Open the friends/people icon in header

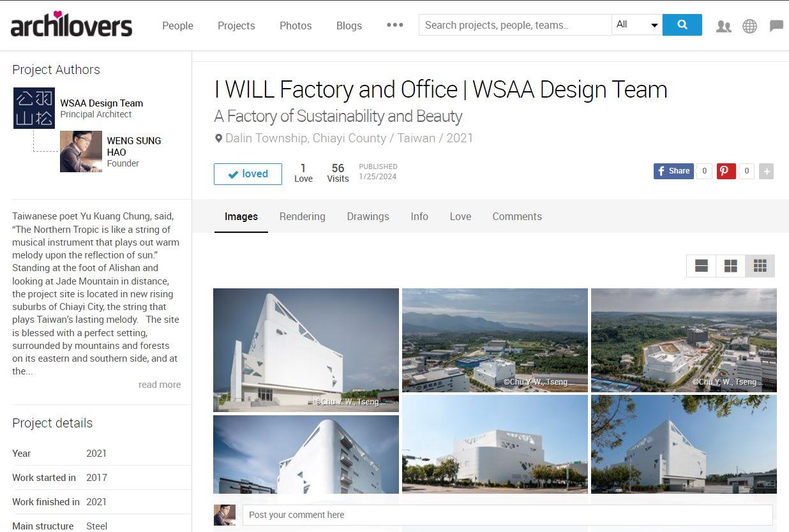point(723,26)
